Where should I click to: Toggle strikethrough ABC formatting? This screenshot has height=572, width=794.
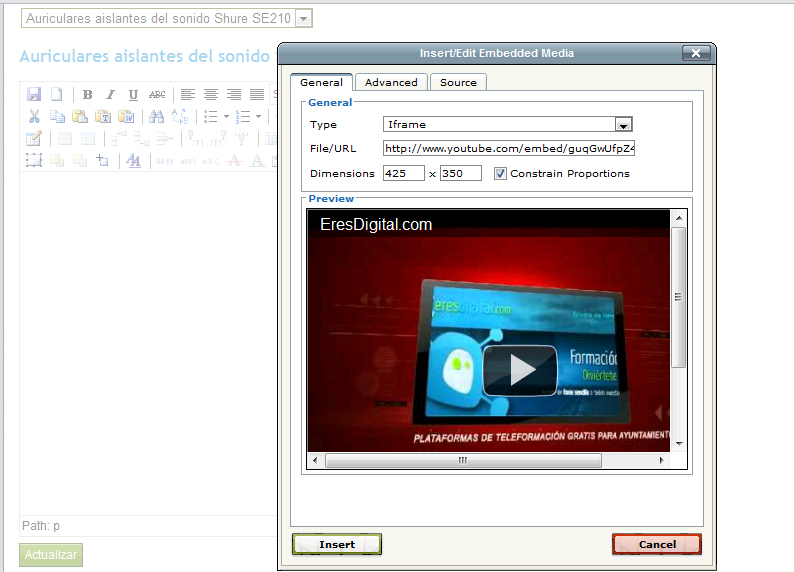point(157,95)
